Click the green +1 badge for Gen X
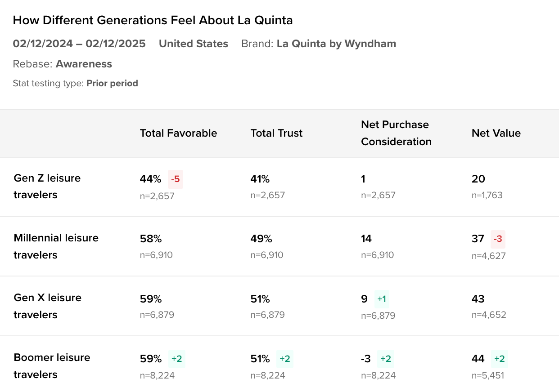Image resolution: width=559 pixels, height=392 pixels. coord(382,299)
